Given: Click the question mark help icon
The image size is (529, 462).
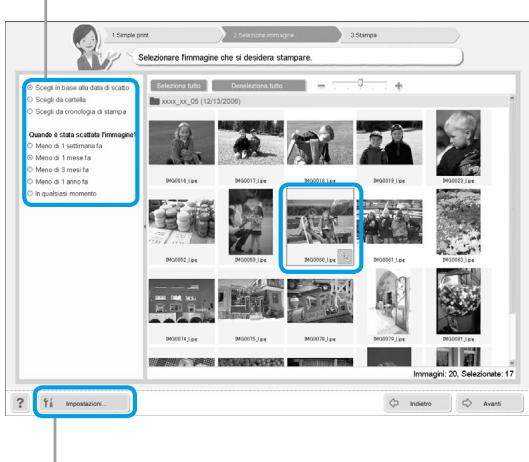Looking at the screenshot, I should (x=20, y=403).
